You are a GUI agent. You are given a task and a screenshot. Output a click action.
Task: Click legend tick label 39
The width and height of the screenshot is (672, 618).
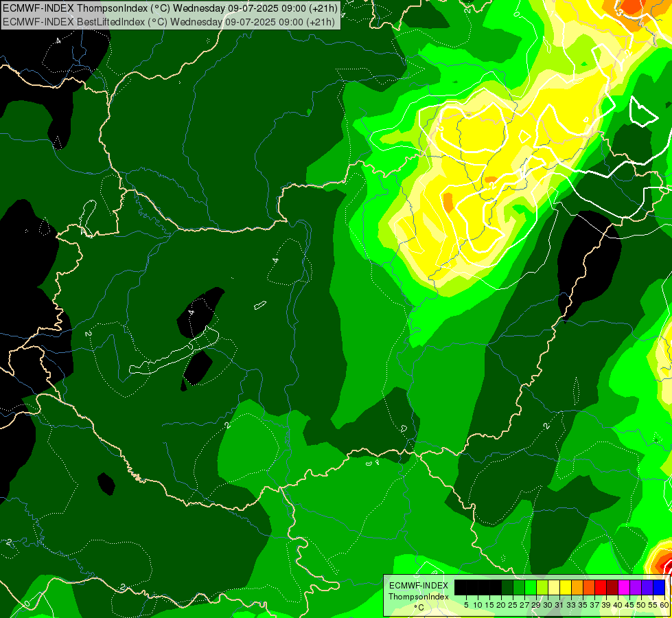(x=606, y=605)
